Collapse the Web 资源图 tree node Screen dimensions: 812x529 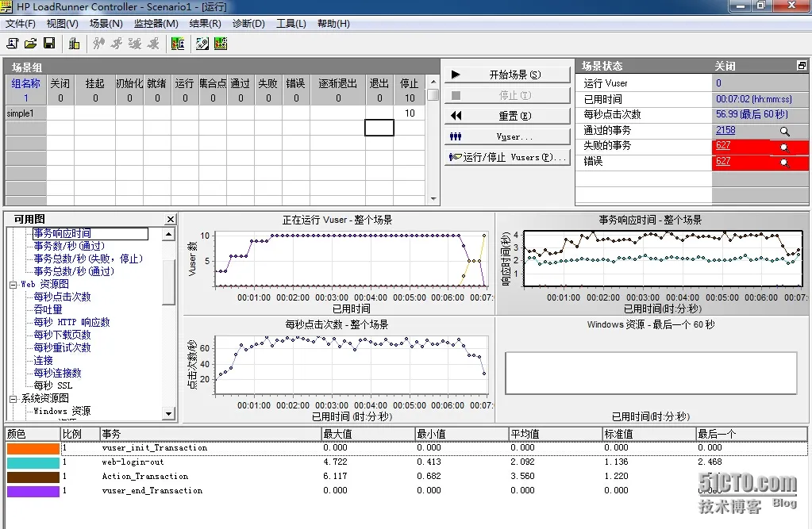[13, 284]
